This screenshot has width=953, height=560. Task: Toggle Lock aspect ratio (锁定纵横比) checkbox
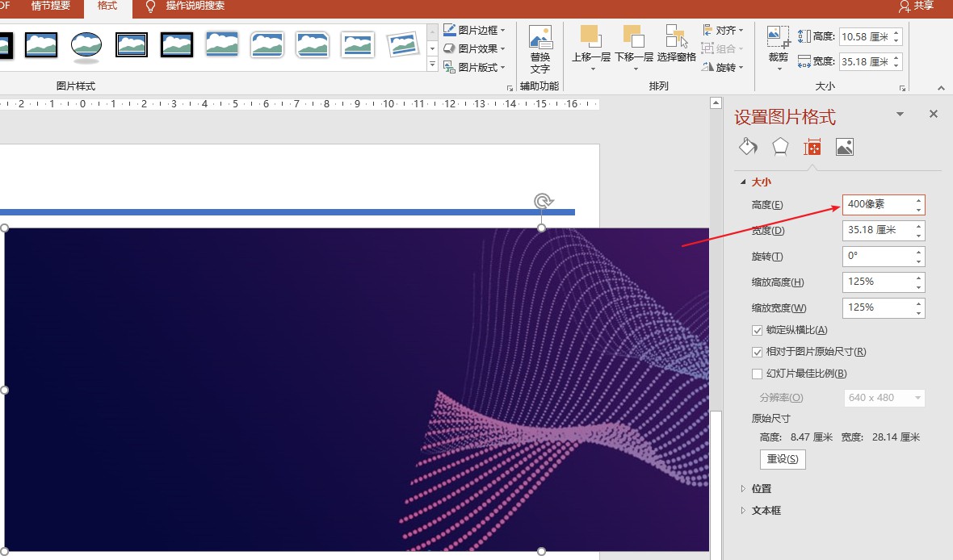click(x=757, y=330)
